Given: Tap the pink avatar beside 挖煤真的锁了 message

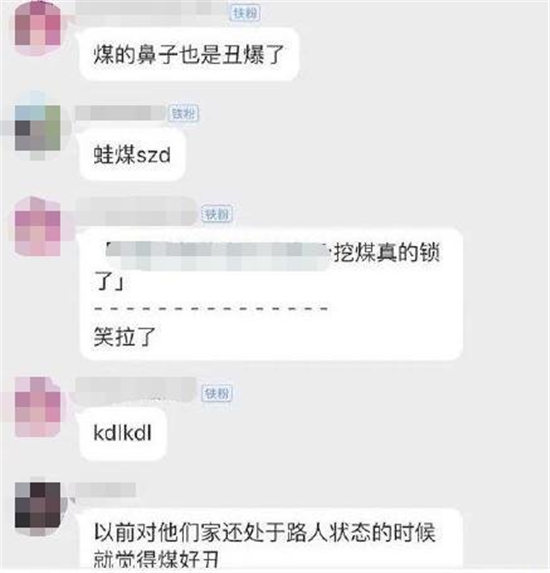Looking at the screenshot, I should pyautogui.click(x=38, y=227).
